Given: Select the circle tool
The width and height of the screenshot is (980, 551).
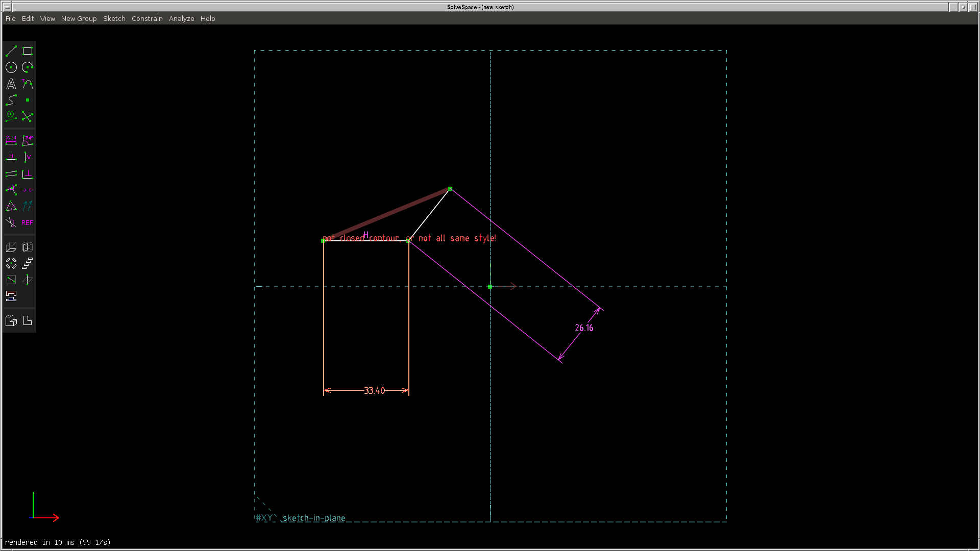Looking at the screenshot, I should click(x=11, y=67).
